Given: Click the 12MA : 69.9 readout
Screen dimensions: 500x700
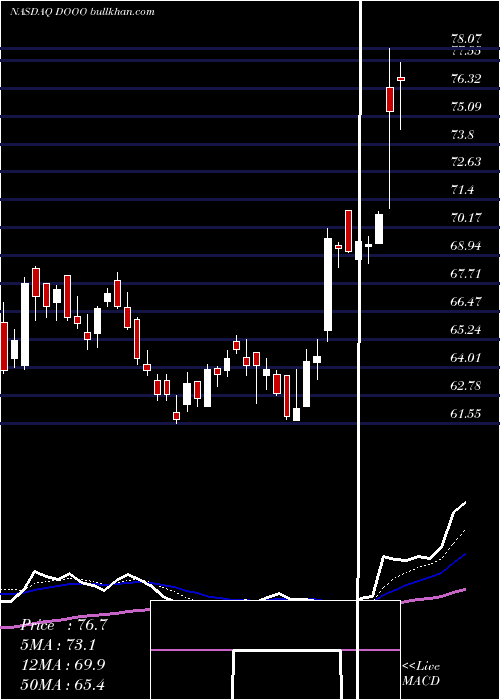Looking at the screenshot, I should [x=63, y=664].
